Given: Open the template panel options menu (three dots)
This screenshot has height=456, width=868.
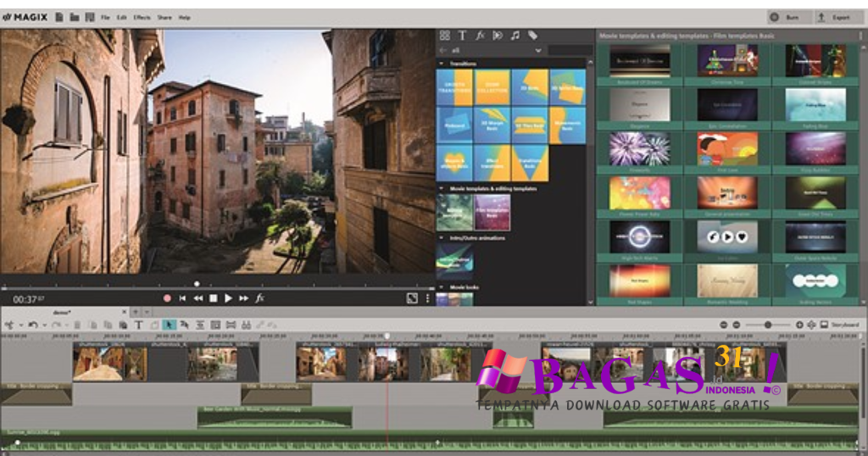Looking at the screenshot, I should [861, 36].
